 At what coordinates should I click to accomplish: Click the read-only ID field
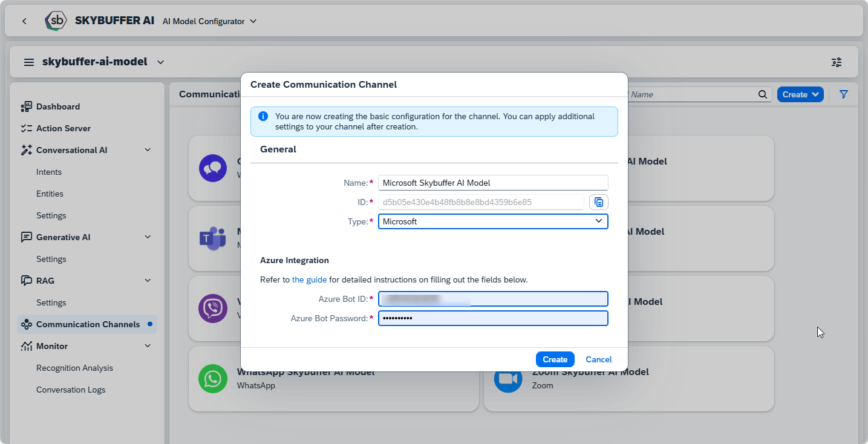481,202
